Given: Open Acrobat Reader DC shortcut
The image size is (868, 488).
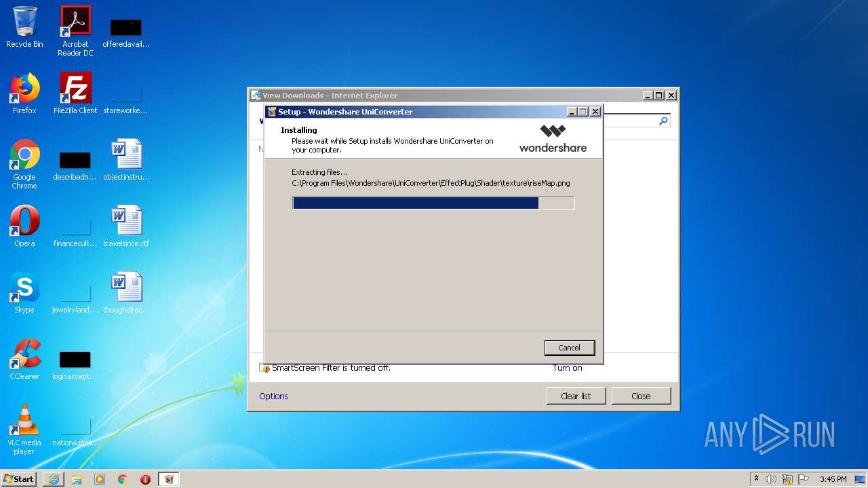Looking at the screenshot, I should [75, 31].
